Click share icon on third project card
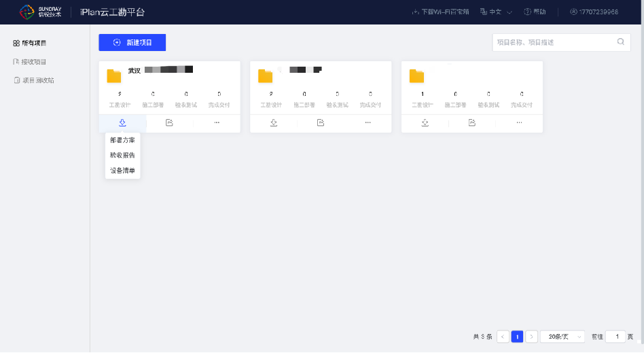 pyautogui.click(x=472, y=123)
